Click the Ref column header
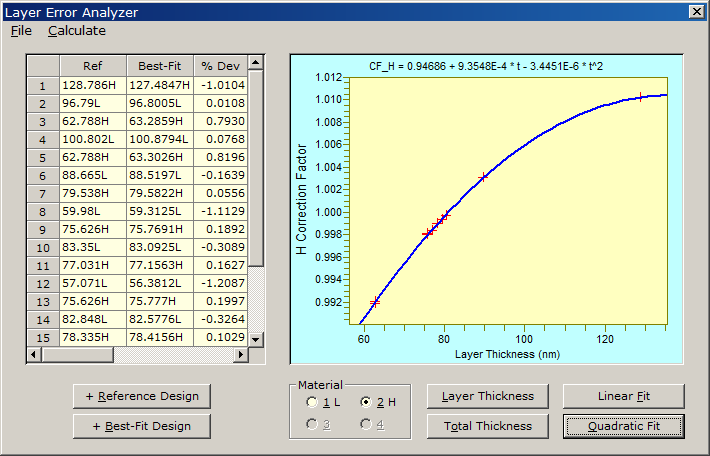This screenshot has width=710, height=456. tap(93, 66)
